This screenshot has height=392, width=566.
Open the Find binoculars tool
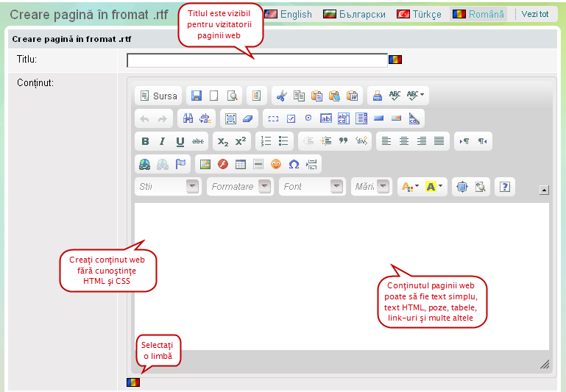(x=188, y=118)
